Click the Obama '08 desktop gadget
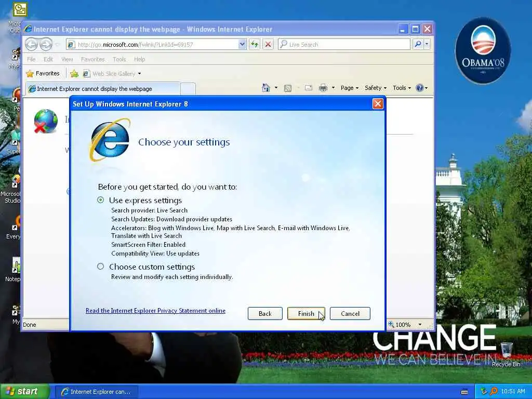Viewport: 532px width, 399px height. 483,50
